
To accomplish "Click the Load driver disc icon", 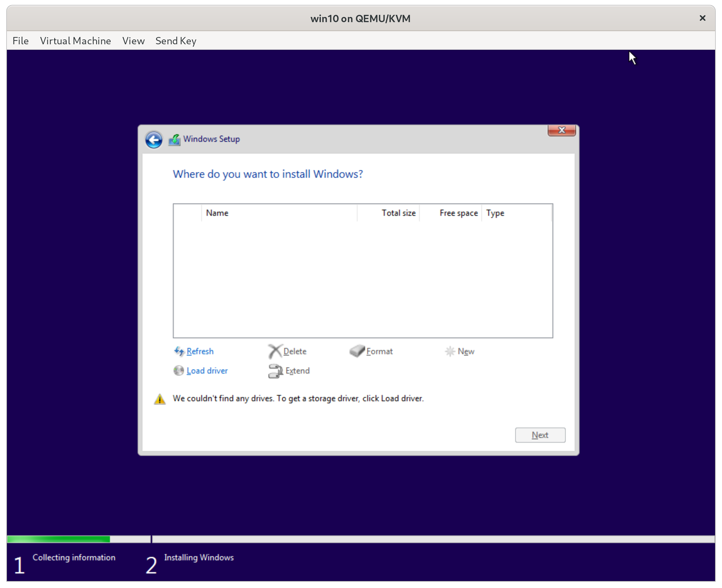I will point(178,370).
